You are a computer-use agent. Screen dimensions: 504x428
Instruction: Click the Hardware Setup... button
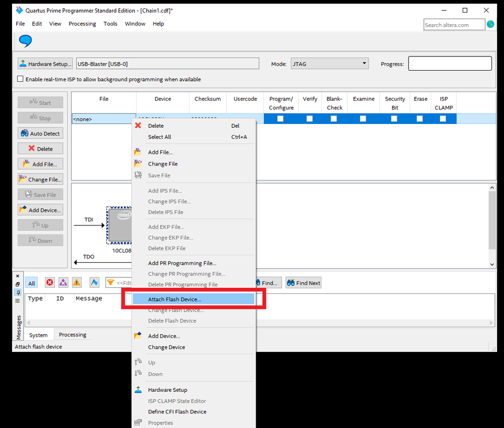tap(45, 64)
